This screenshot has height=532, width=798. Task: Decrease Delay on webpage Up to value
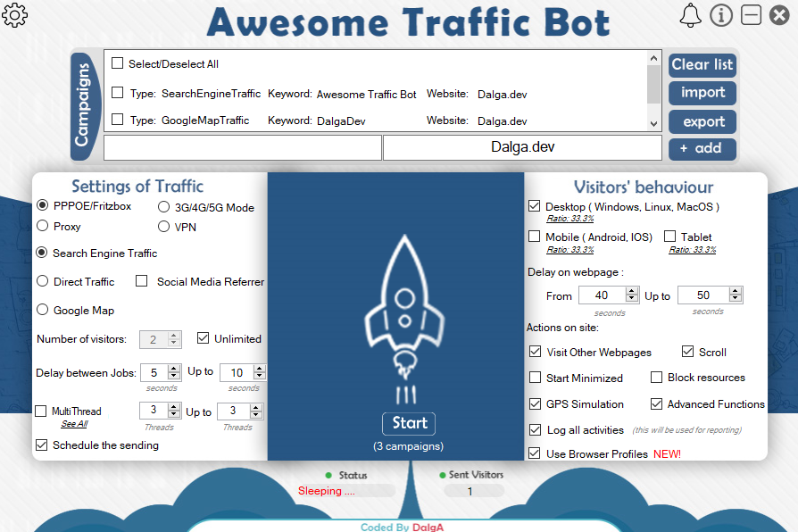735,298
